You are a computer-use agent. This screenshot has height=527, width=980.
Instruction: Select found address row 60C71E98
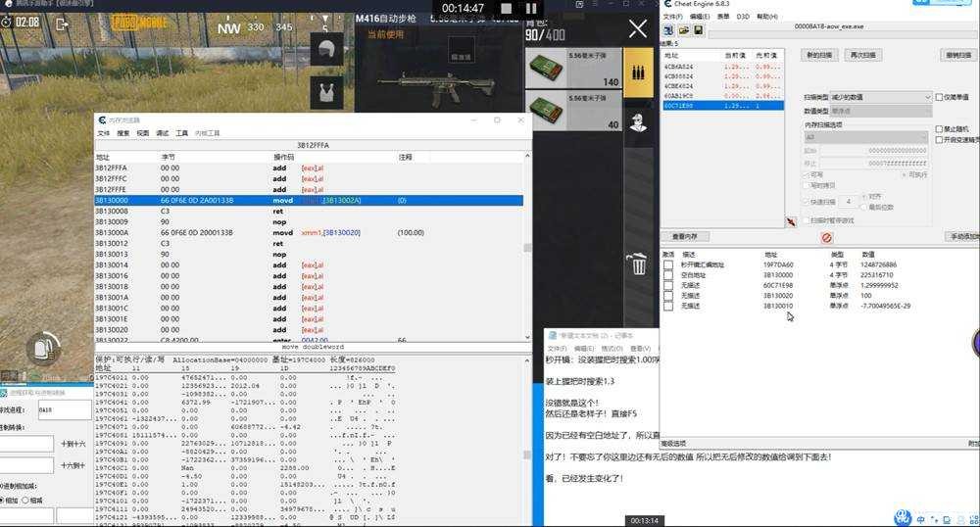click(722, 106)
